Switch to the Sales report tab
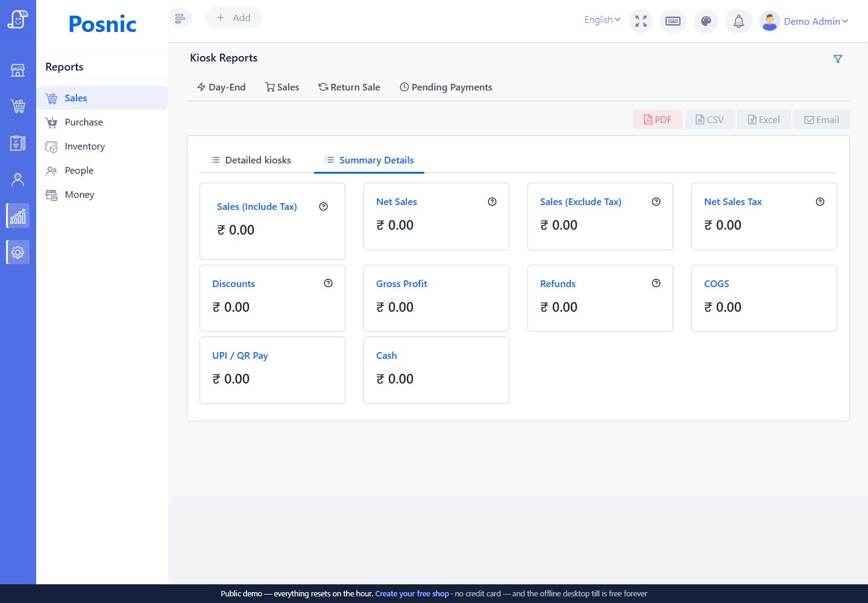This screenshot has width=868, height=603. (282, 87)
